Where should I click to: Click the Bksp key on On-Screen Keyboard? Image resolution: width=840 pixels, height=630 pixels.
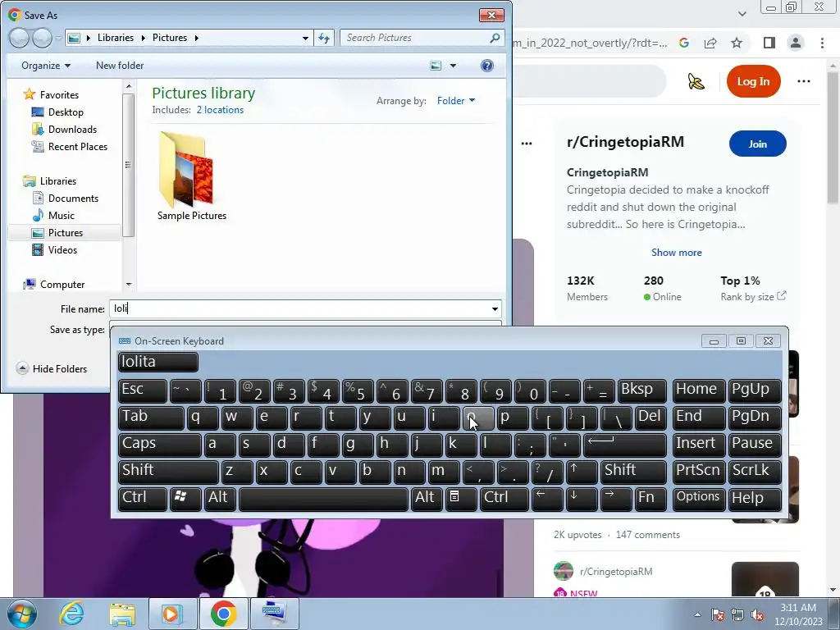pos(641,390)
